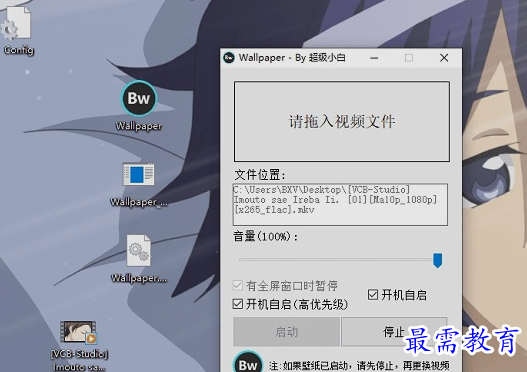527x372 pixels.
Task: Select the Bw Wallpaper application desktop icon
Action: pos(139,106)
